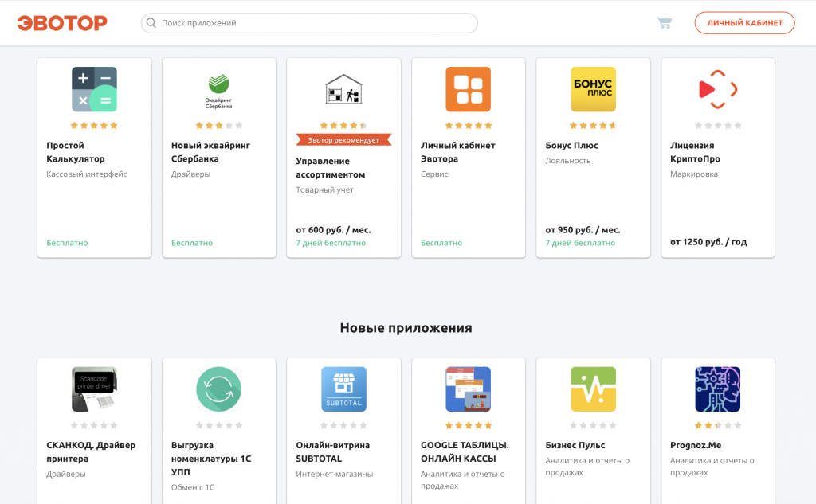Image resolution: width=816 pixels, height=504 pixels.
Task: Click Обмен с 1С category text
Action: click(x=193, y=487)
